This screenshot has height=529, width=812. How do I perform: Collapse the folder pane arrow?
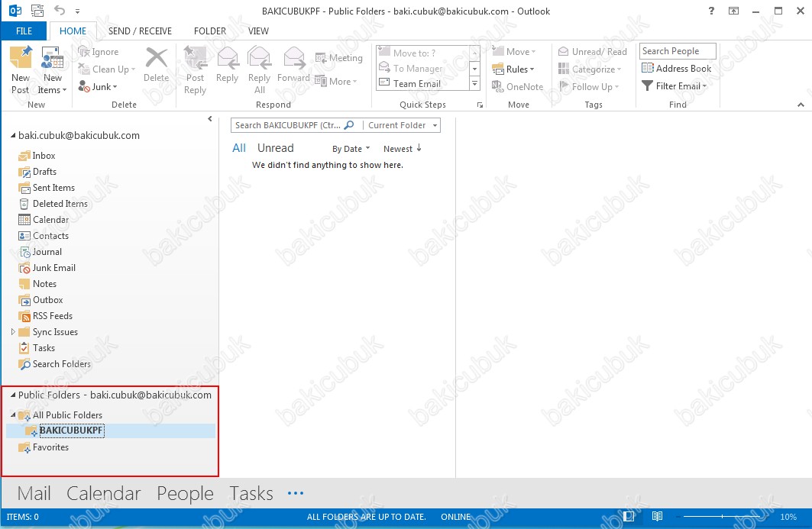click(x=210, y=119)
